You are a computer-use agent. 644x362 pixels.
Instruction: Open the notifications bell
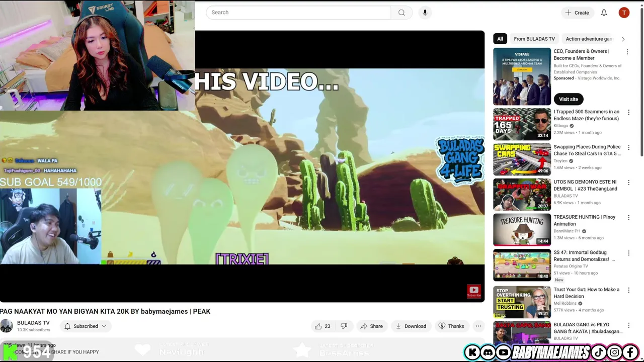[x=604, y=13]
